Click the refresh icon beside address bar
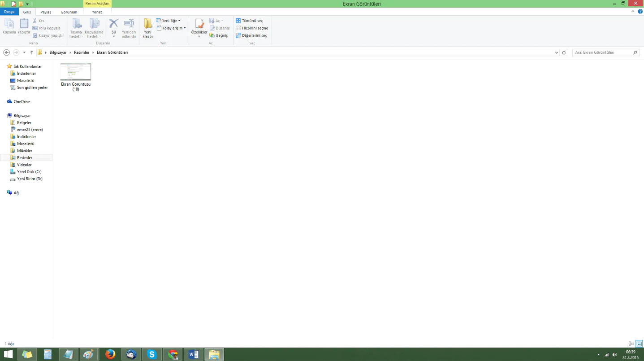Image resolution: width=644 pixels, height=361 pixels. pos(564,52)
